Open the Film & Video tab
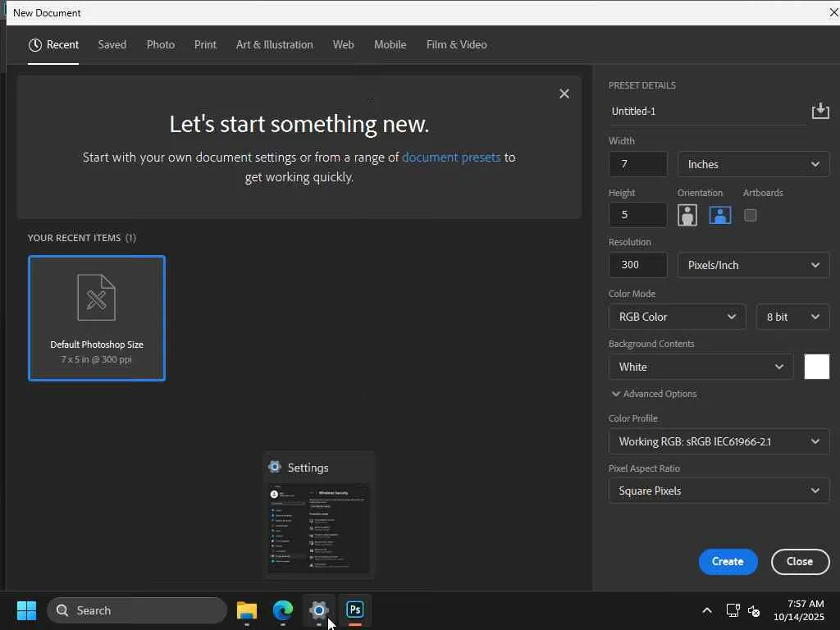840x630 pixels. (x=456, y=45)
